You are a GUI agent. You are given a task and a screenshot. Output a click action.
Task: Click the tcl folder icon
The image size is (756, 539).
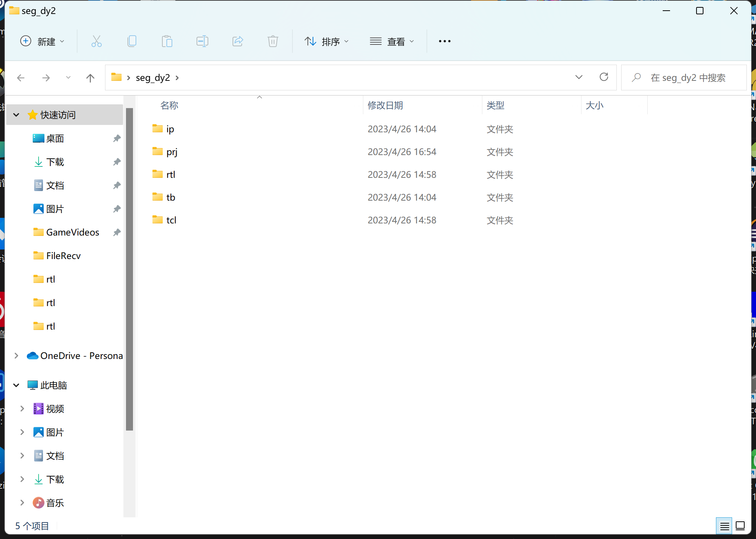click(158, 220)
